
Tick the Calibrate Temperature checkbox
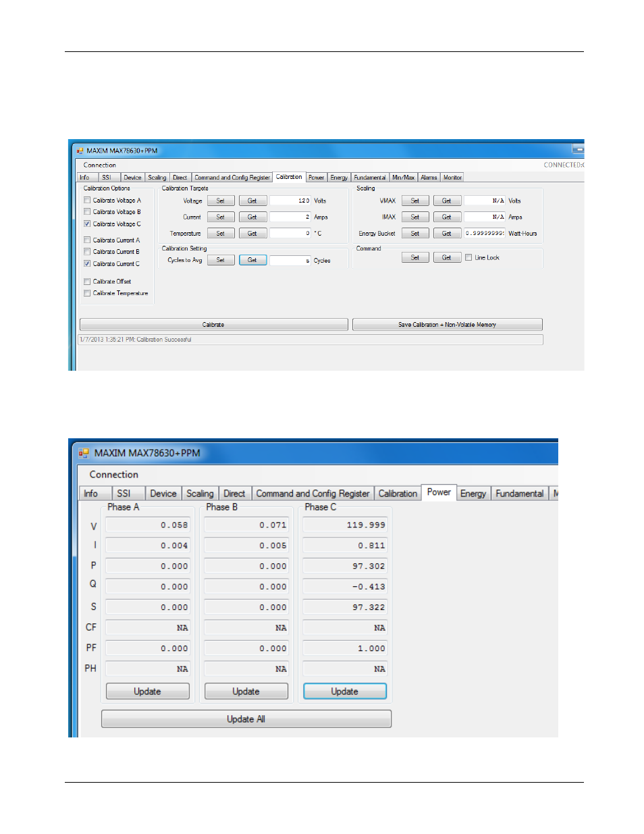tap(87, 293)
